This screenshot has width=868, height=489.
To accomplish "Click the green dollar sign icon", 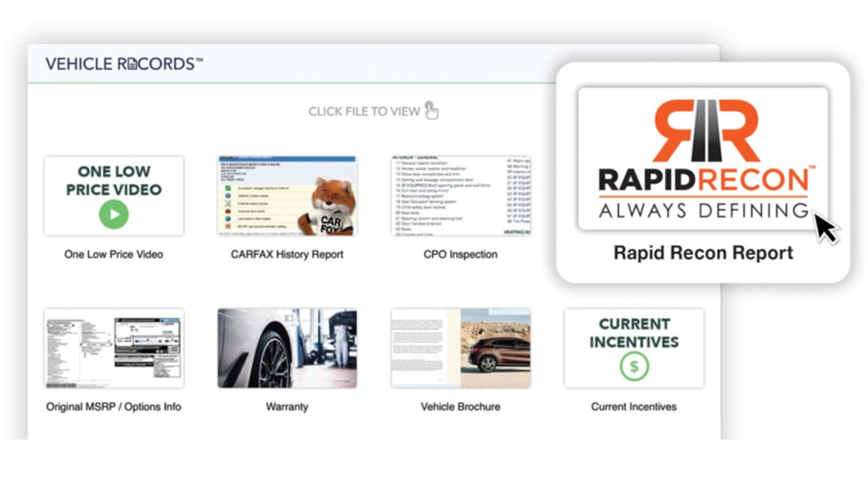I will (x=634, y=367).
